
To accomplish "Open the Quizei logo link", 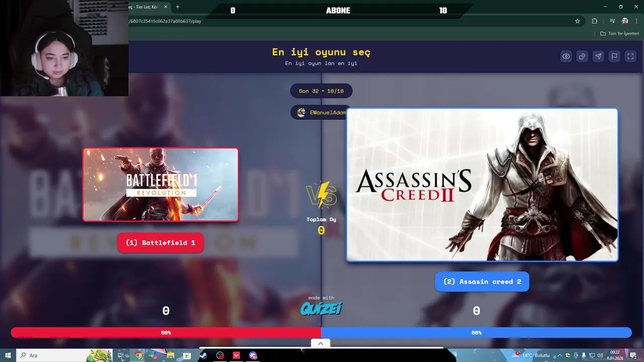I will tap(321, 308).
